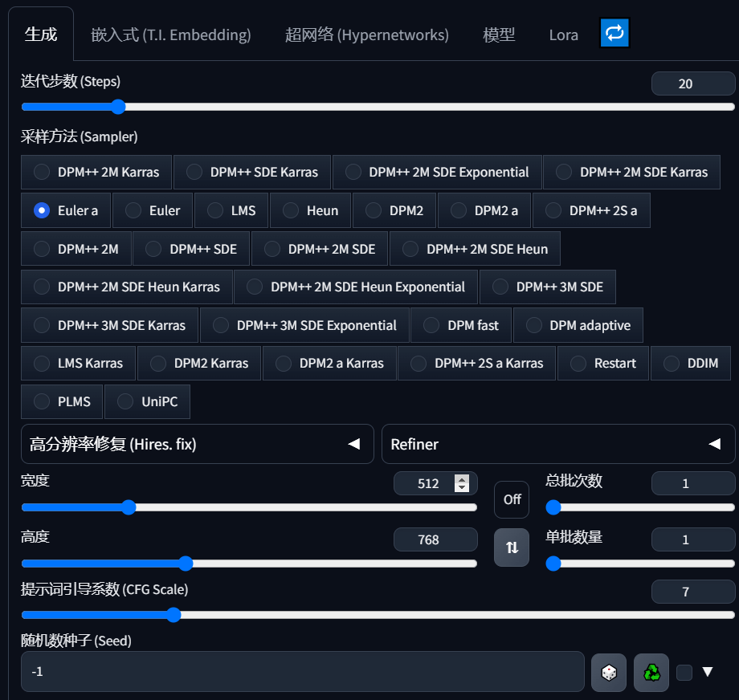
Task: Click the green recycle seed icon
Action: point(651,673)
